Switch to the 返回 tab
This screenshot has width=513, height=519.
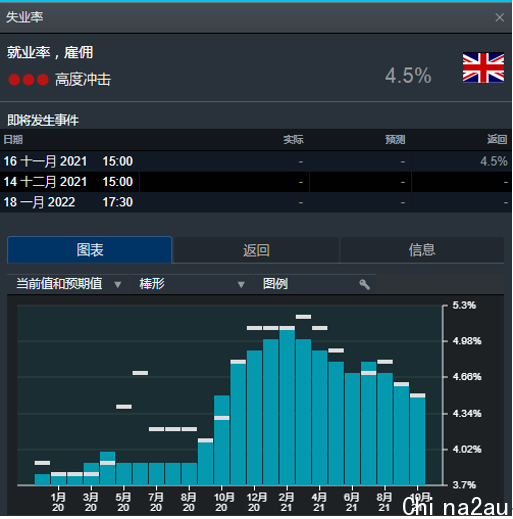256,250
